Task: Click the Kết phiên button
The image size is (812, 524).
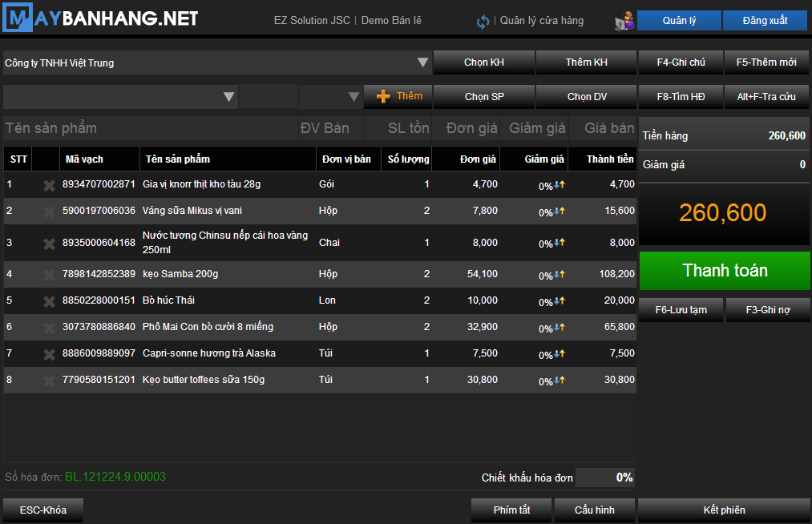Action: click(723, 510)
